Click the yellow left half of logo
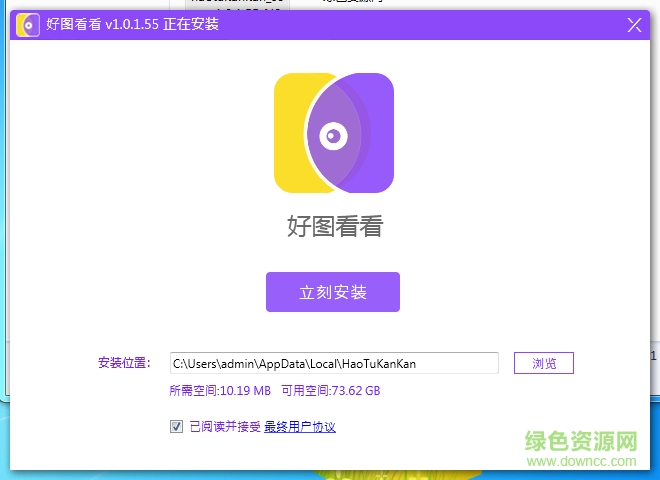 [x=291, y=133]
